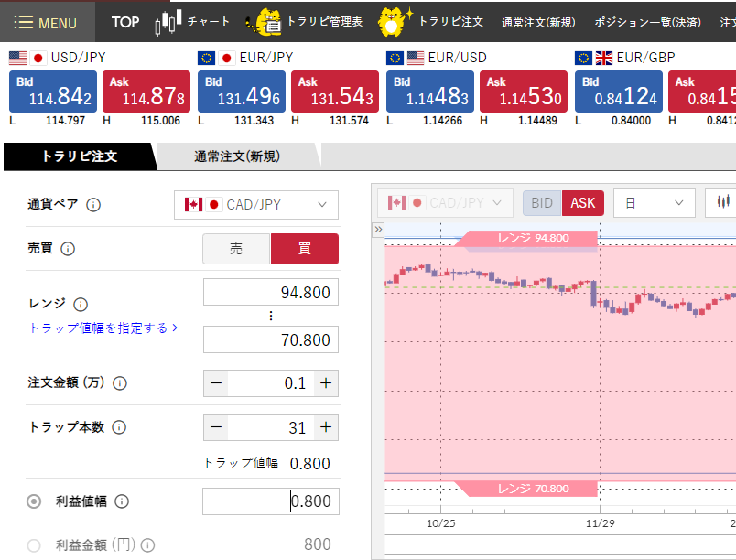
Task: Switch to 通常注文(新規) tab
Action: 237,156
